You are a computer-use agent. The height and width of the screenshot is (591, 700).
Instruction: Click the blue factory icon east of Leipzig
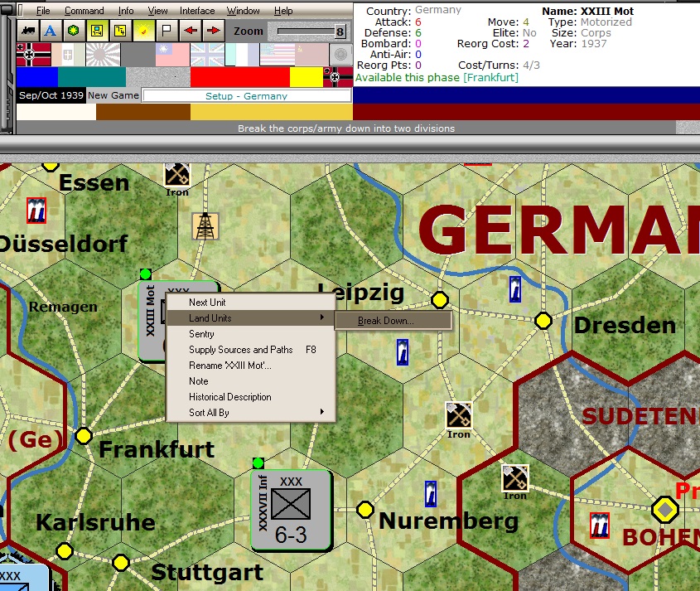514,288
